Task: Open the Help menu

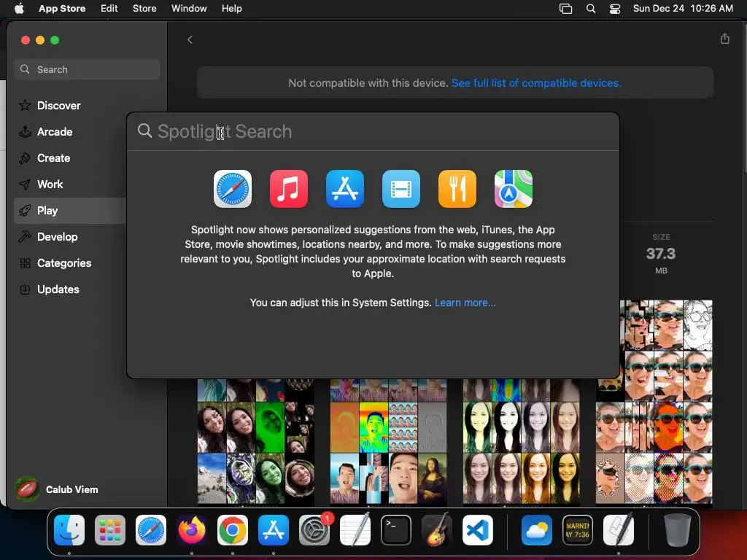Action: point(231,8)
